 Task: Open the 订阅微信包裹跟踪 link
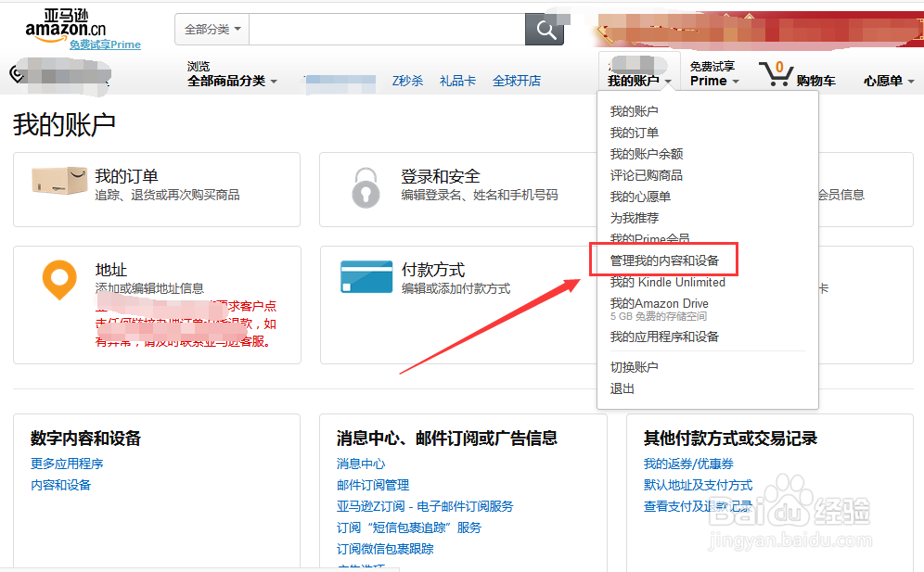point(385,549)
